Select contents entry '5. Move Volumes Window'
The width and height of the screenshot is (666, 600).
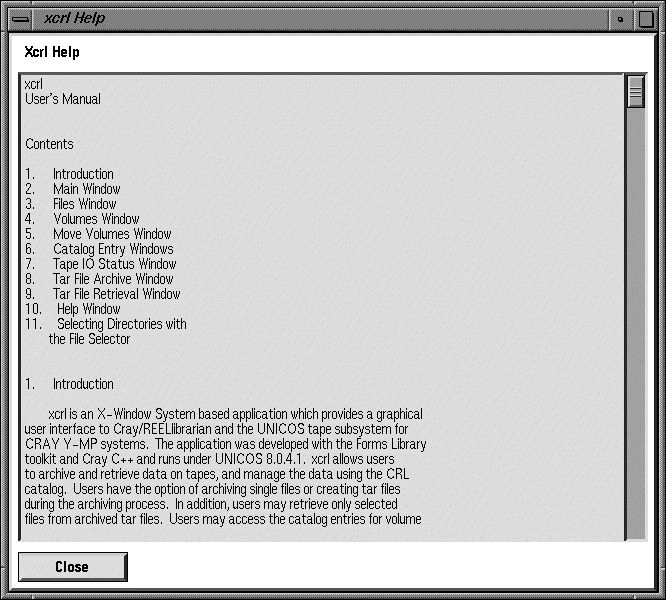point(98,234)
